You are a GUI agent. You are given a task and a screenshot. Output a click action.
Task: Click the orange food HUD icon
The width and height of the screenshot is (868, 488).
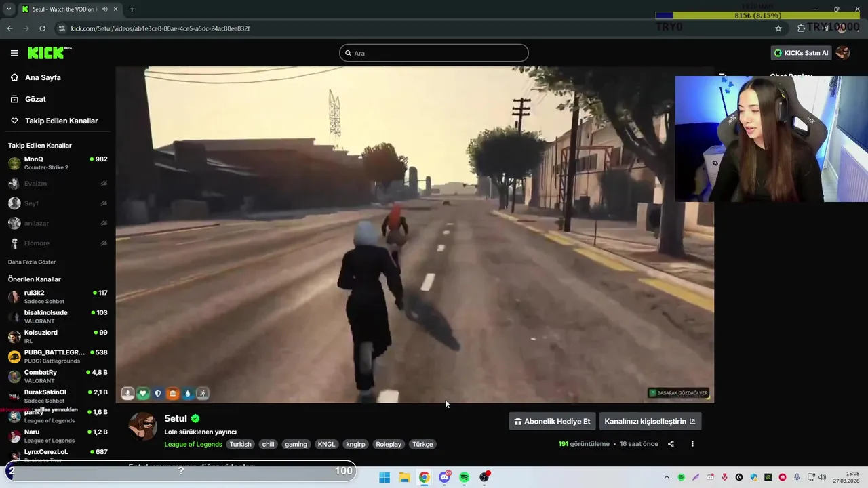[172, 393]
